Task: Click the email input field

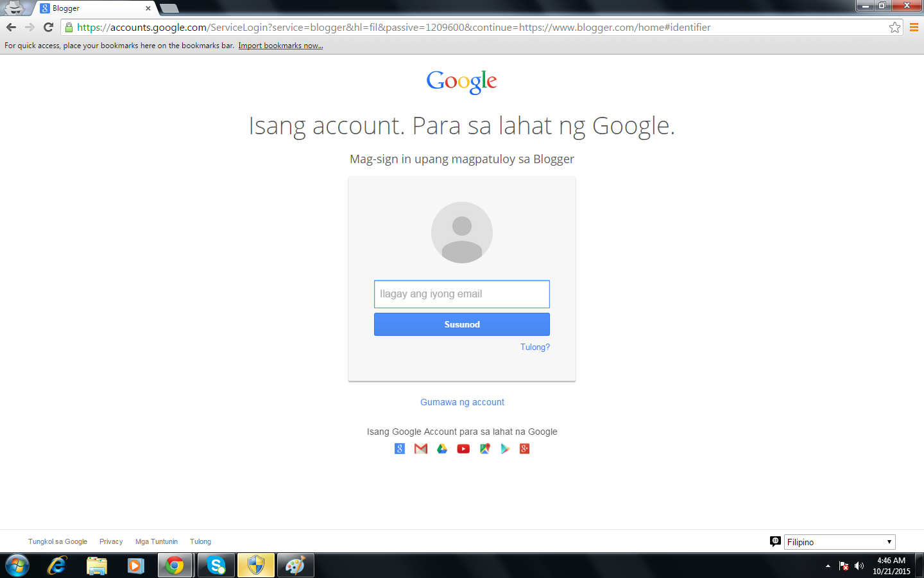Action: 462,294
